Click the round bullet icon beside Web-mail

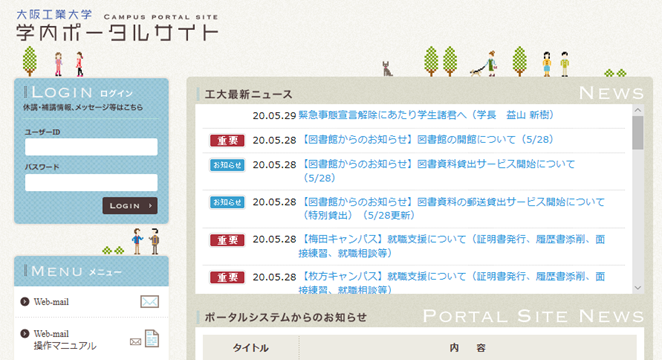25,302
